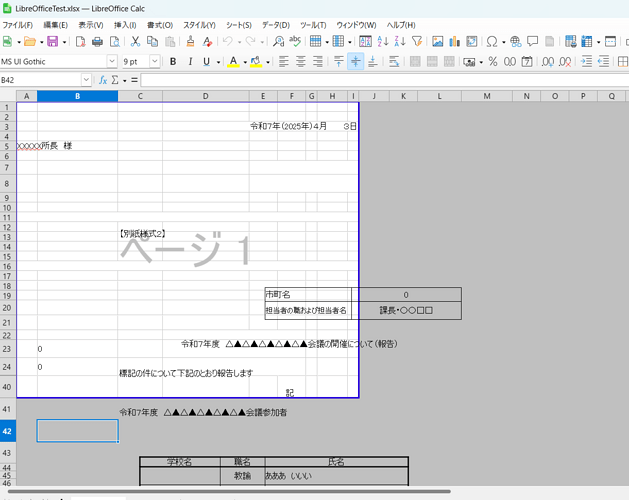629x500 pixels.
Task: Insert a special character (omega)
Action: pyautogui.click(x=492, y=41)
